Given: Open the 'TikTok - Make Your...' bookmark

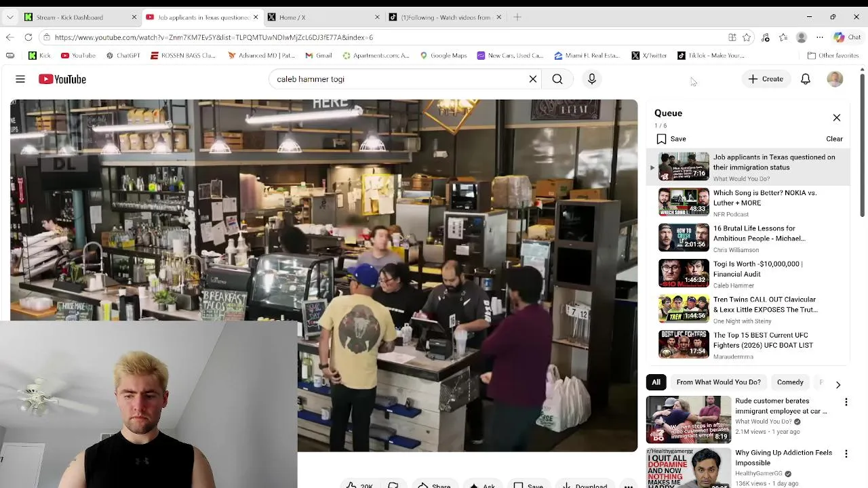Looking at the screenshot, I should coord(711,56).
